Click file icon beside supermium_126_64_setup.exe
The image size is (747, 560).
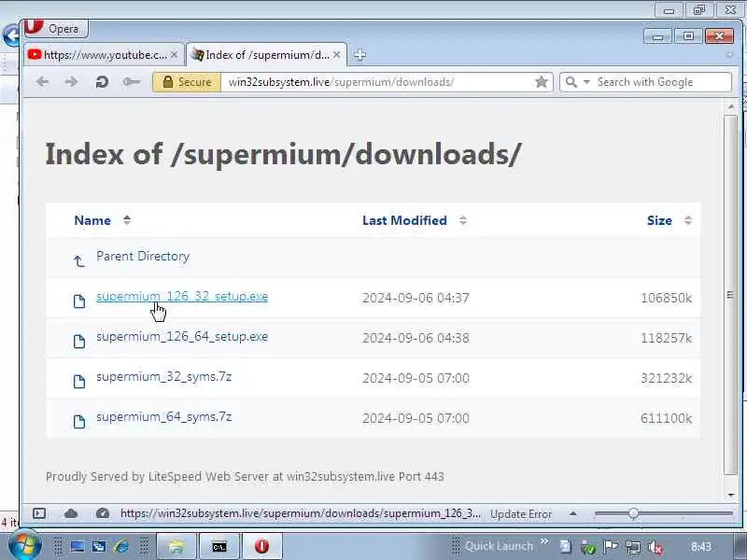79,341
